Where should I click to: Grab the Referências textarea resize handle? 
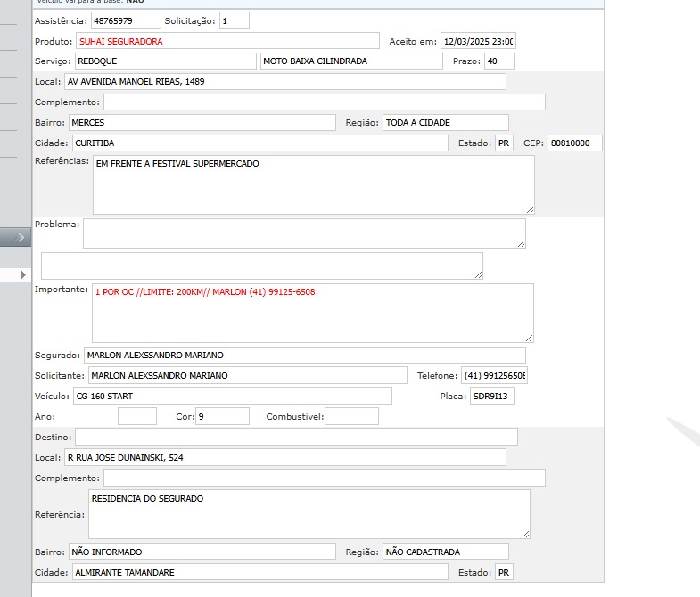pyautogui.click(x=530, y=209)
